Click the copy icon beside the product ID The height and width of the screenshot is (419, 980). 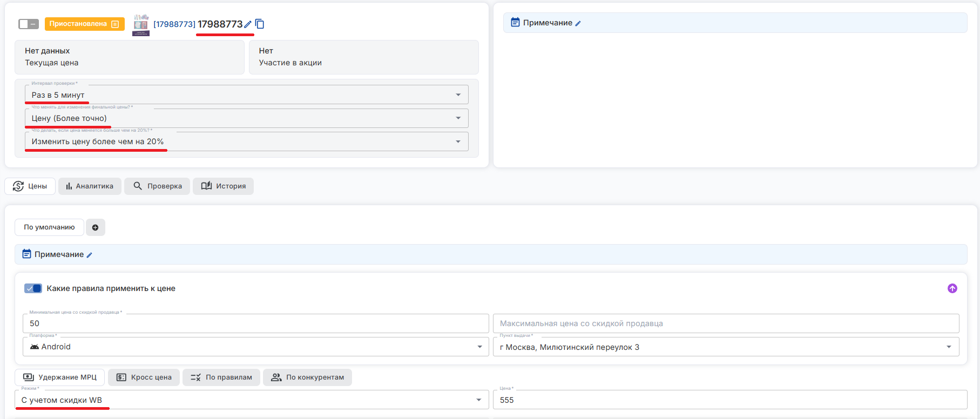[260, 24]
